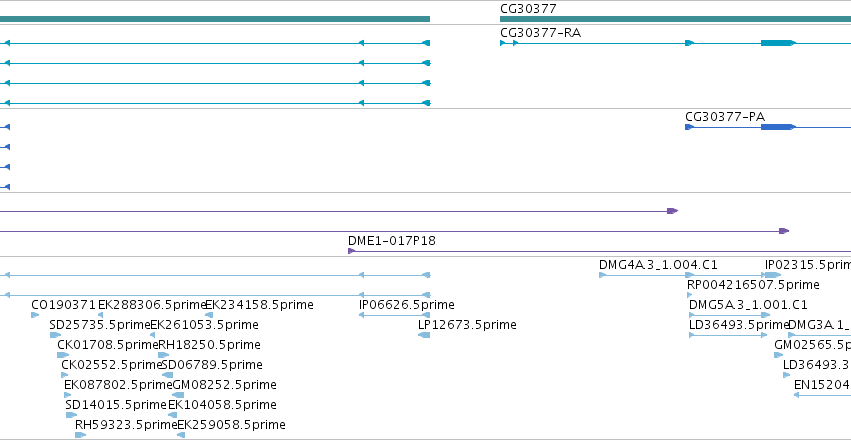Select EK234158.5prime EST feature

[x=209, y=315]
